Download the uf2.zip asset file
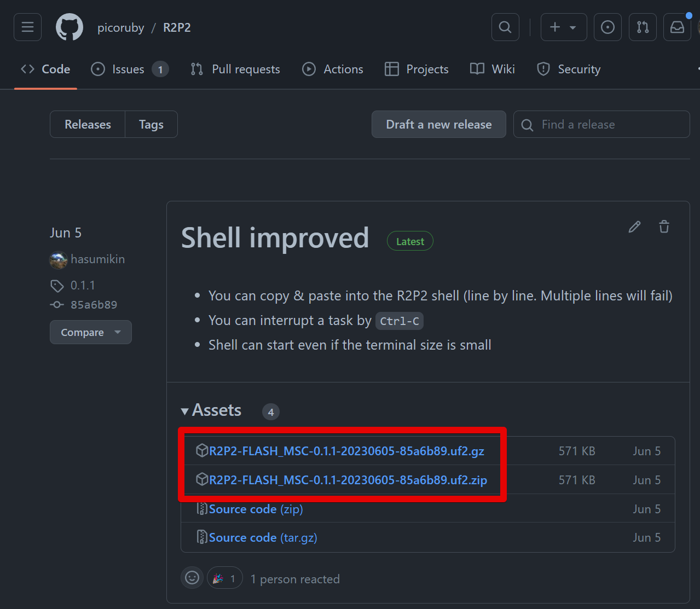Viewport: 700px width, 609px height. [x=348, y=480]
